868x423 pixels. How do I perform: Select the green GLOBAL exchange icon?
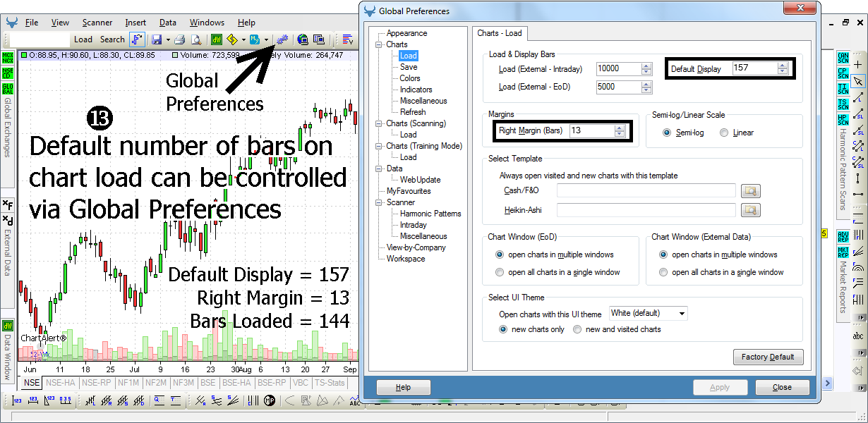[x=8, y=89]
